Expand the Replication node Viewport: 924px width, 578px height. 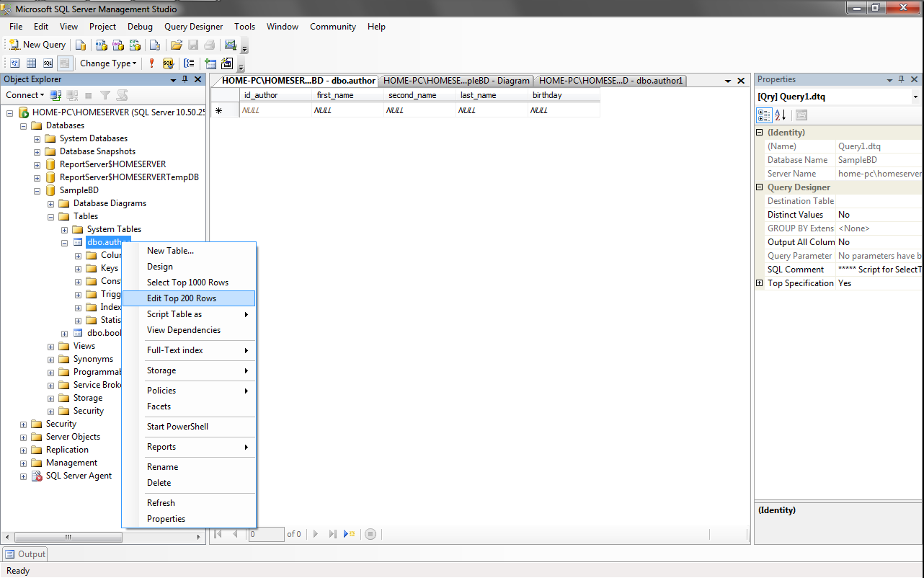tap(24, 450)
